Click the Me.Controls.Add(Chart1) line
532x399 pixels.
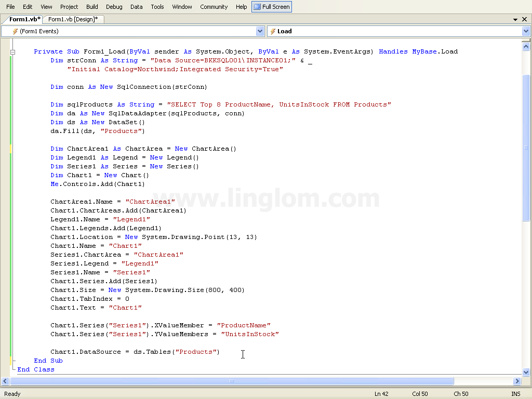tap(98, 184)
